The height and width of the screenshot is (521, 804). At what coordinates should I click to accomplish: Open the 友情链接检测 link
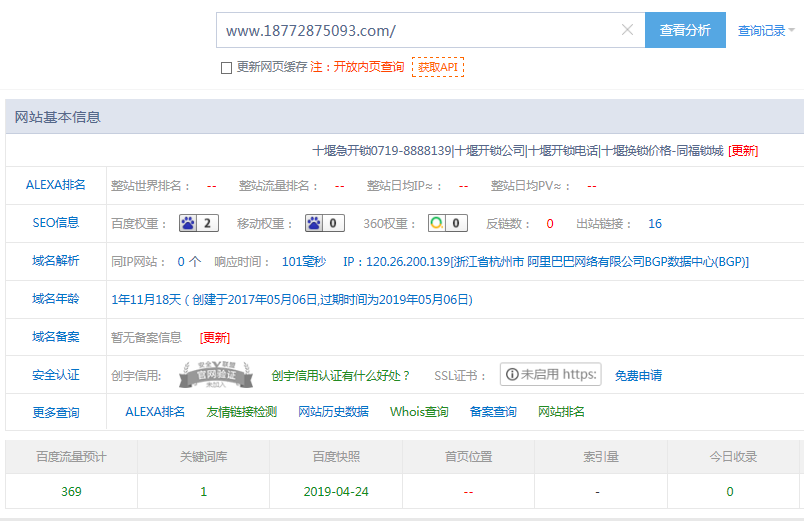point(241,412)
